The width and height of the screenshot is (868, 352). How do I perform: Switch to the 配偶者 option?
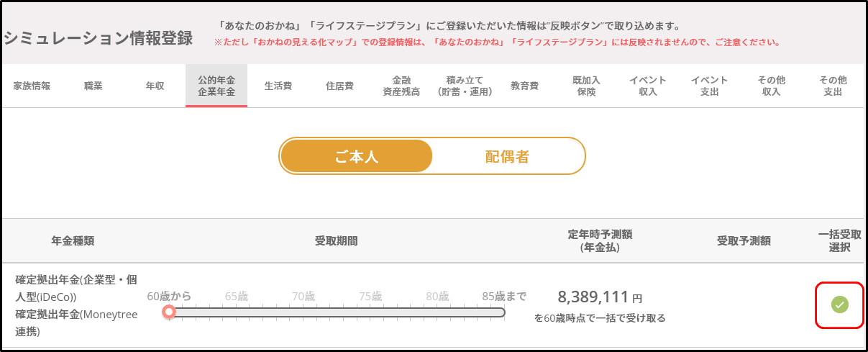click(x=508, y=156)
